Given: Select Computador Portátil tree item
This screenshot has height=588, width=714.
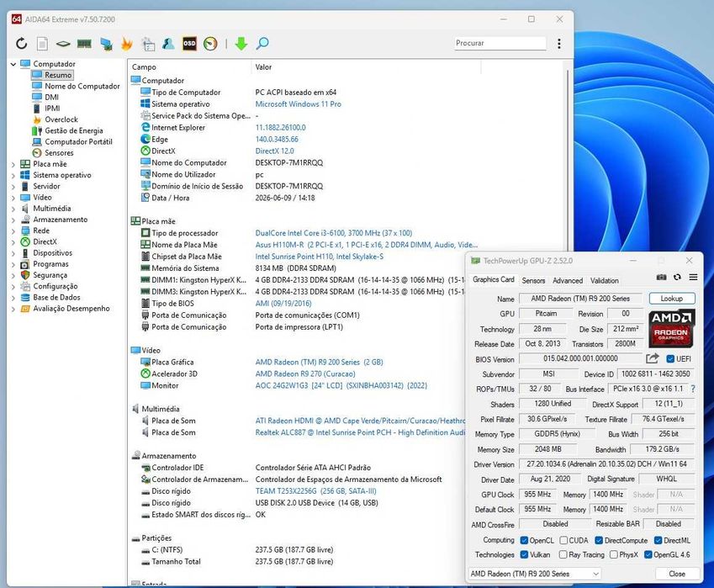Looking at the screenshot, I should (78, 141).
